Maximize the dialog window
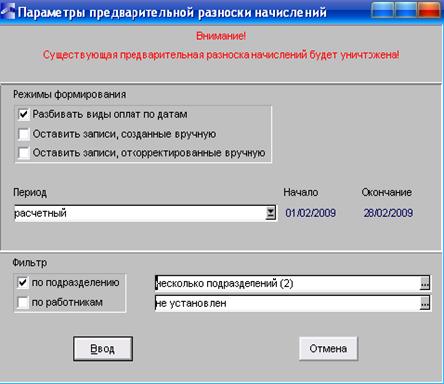444x384 pixels. 405,10
